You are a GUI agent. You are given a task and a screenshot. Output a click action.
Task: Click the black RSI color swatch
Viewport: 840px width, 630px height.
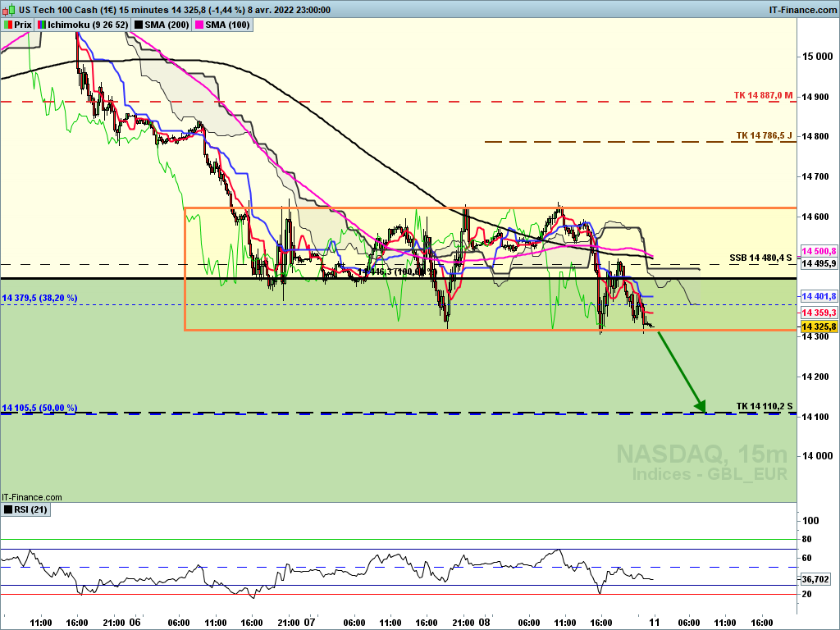click(x=8, y=509)
